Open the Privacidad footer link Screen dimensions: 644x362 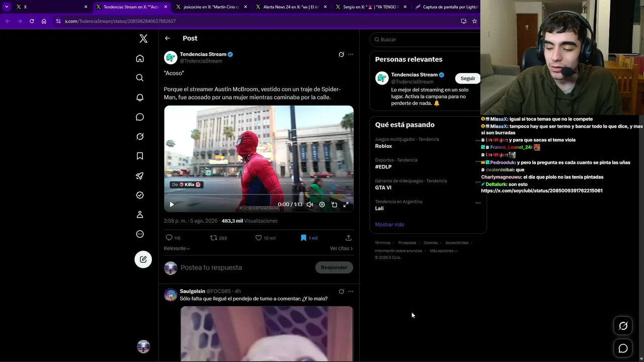[x=407, y=243]
